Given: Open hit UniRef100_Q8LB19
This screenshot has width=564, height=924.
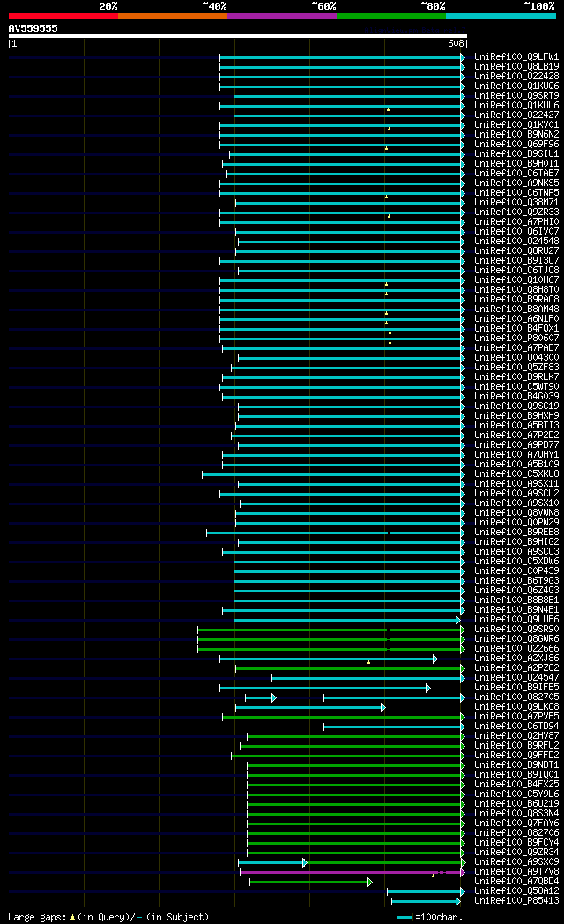Looking at the screenshot, I should point(516,67).
